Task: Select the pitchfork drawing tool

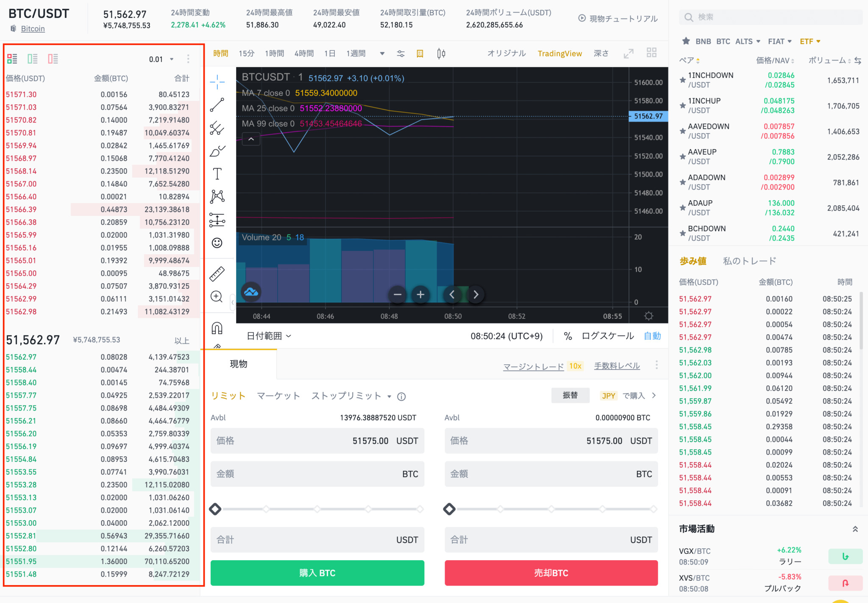Action: (217, 128)
